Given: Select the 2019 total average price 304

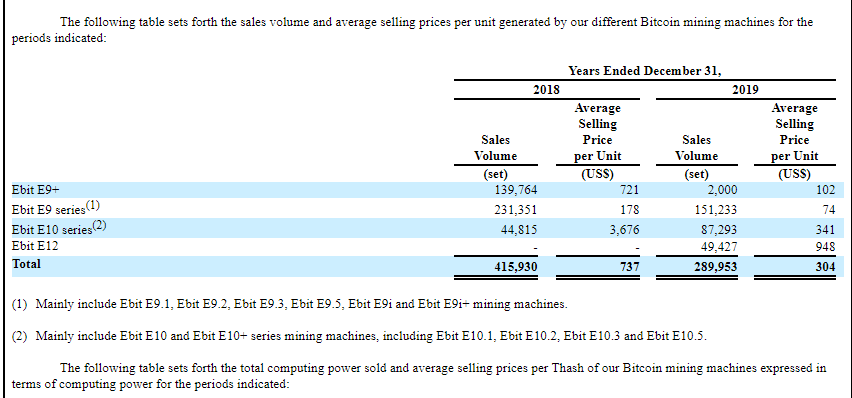Looking at the screenshot, I should click(x=825, y=268).
